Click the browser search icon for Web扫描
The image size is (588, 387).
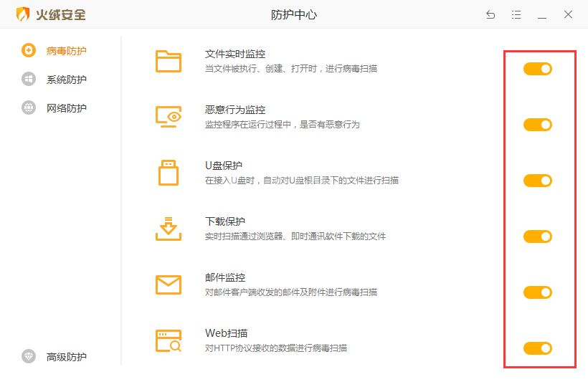(169, 340)
